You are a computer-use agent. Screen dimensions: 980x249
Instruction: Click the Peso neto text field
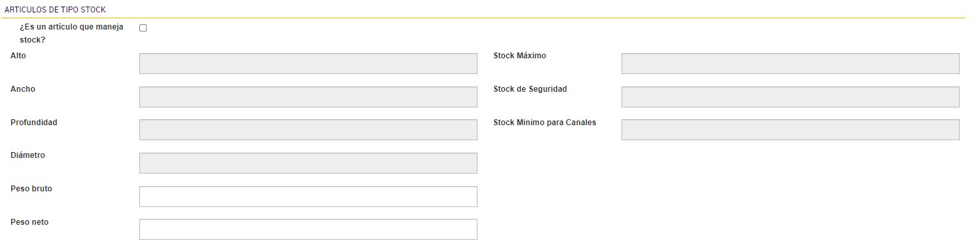(308, 229)
